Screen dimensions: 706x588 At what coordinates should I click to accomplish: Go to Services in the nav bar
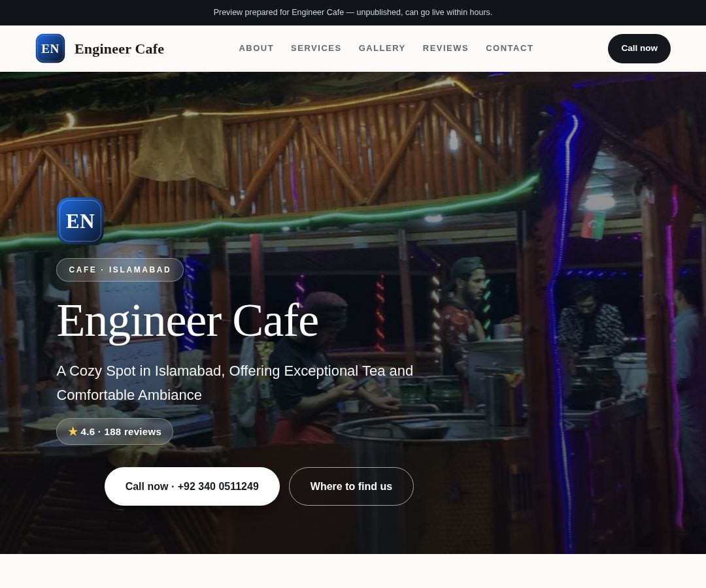(316, 48)
